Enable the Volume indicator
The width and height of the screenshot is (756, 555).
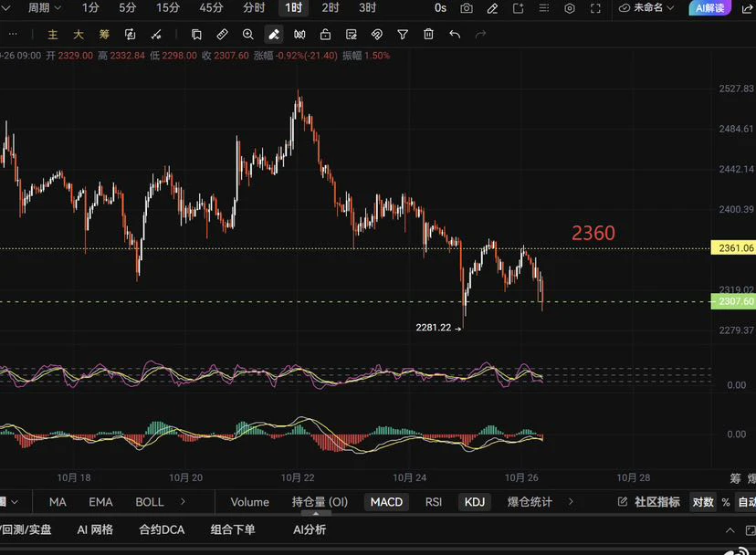(250, 502)
